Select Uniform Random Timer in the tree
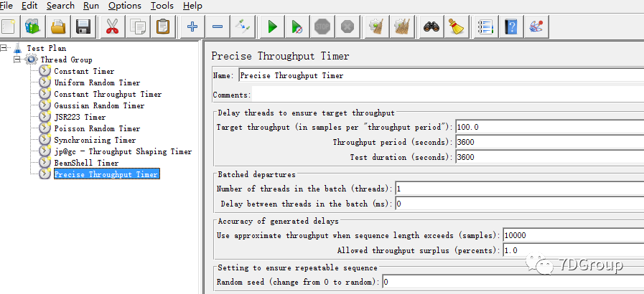 [97, 83]
